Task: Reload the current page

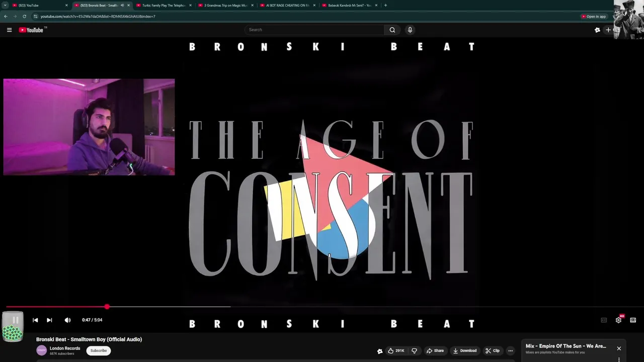Action: 24,16
